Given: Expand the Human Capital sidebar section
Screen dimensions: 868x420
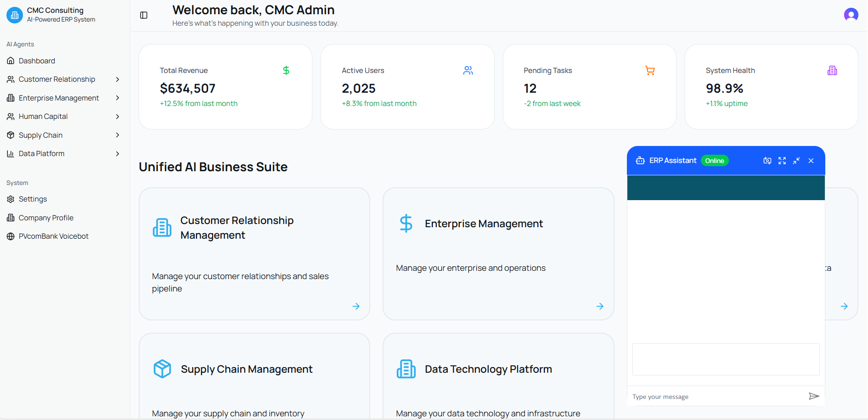Looking at the screenshot, I should click(x=118, y=117).
